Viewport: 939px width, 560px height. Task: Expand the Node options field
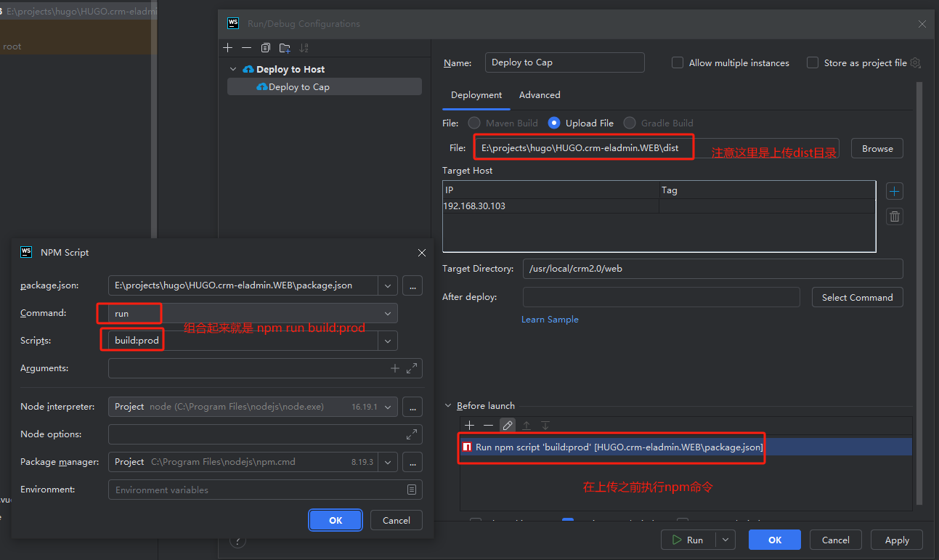coord(412,434)
